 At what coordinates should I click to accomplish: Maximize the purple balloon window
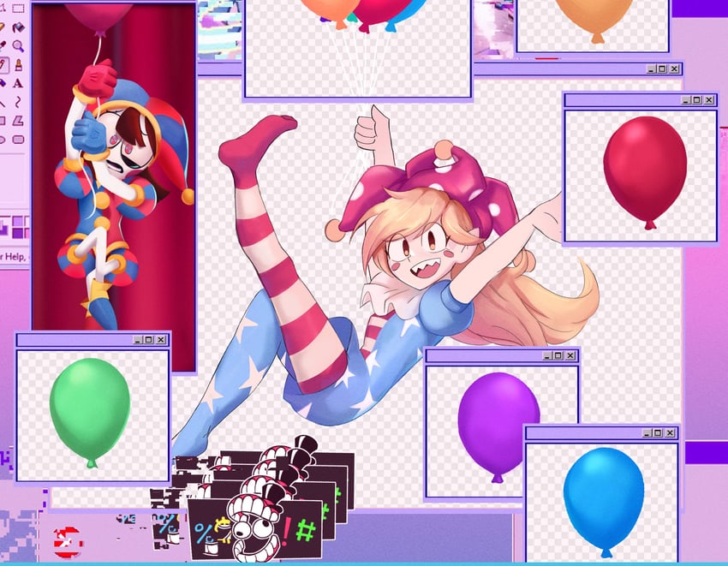[558, 355]
